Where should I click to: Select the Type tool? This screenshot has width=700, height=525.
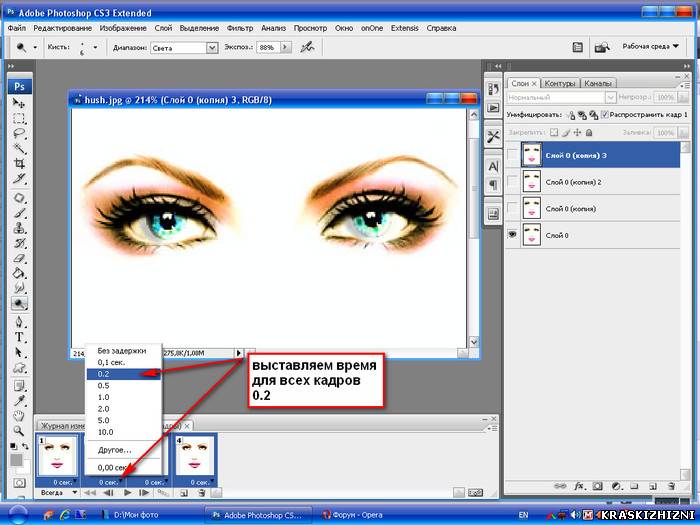click(x=19, y=337)
